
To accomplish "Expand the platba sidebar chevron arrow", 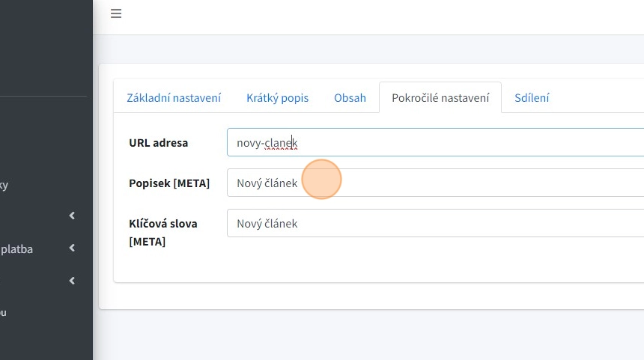I will [72, 248].
